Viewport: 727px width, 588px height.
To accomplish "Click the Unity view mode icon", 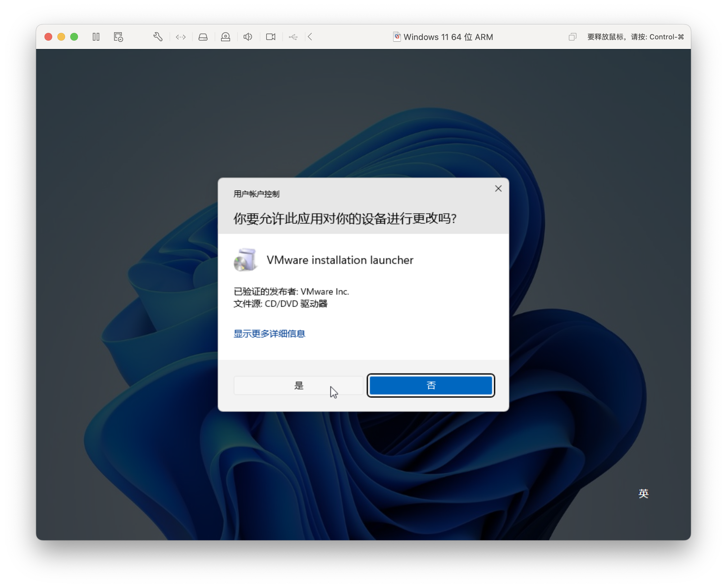I will click(572, 37).
